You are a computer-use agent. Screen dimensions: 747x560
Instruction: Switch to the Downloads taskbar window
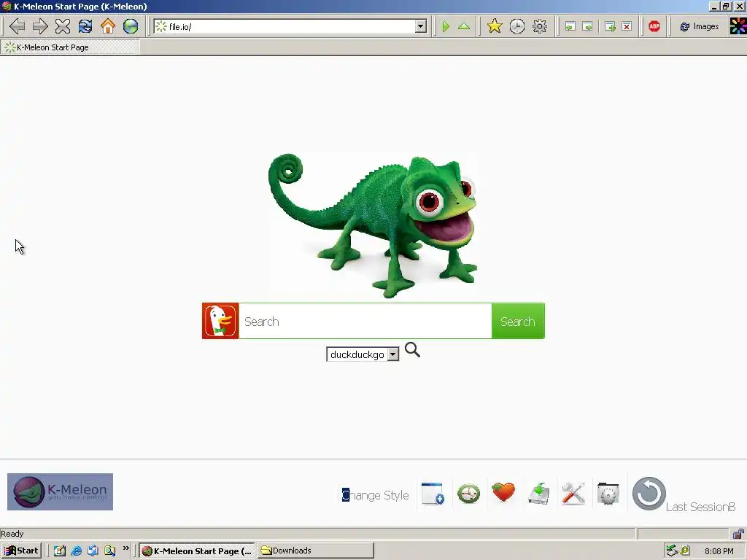click(x=316, y=551)
